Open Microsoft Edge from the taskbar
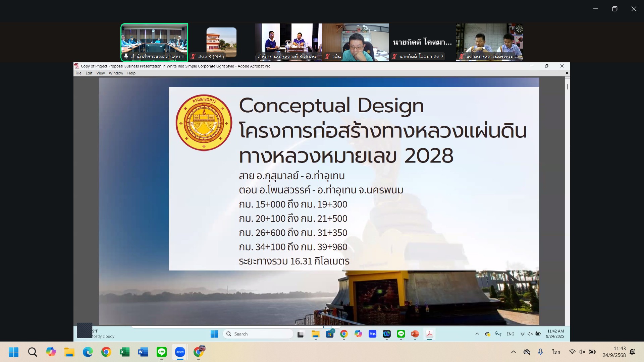 [x=88, y=352]
